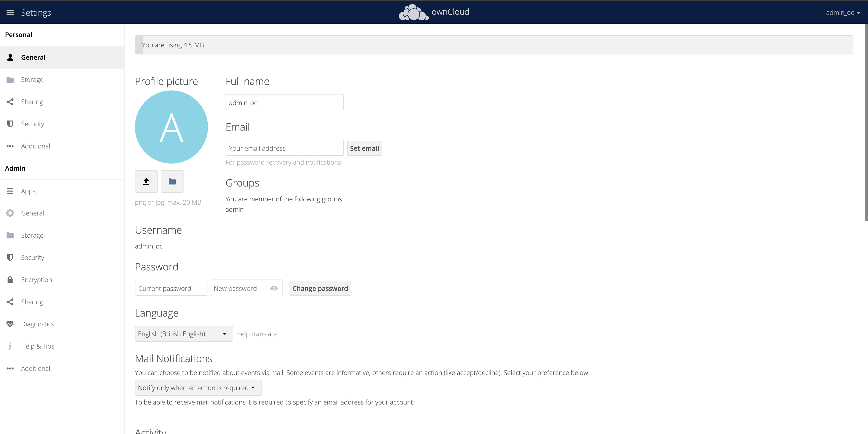Screen dimensions: 868x434
Task: Click the Additional settings icon under Personal
Action: (x=10, y=146)
